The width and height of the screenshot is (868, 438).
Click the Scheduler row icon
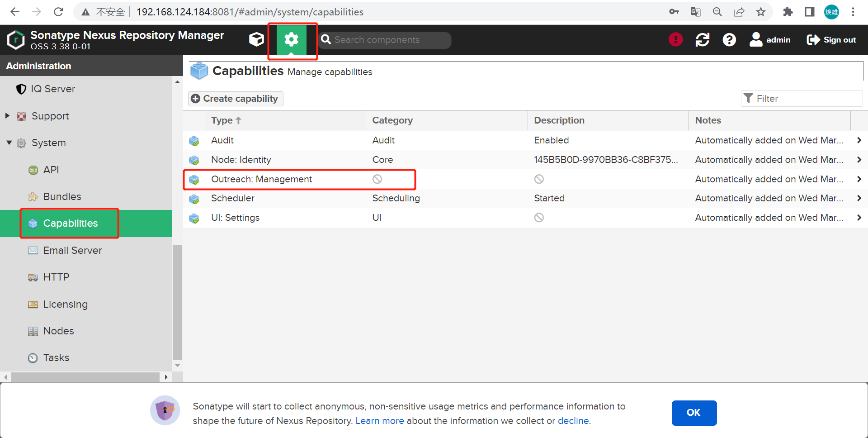pos(194,199)
